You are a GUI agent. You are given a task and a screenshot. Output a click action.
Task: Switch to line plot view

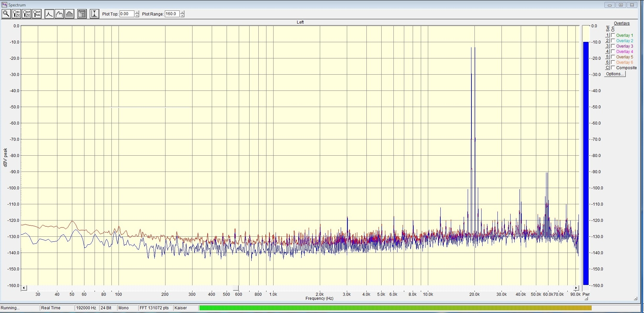[x=49, y=14]
